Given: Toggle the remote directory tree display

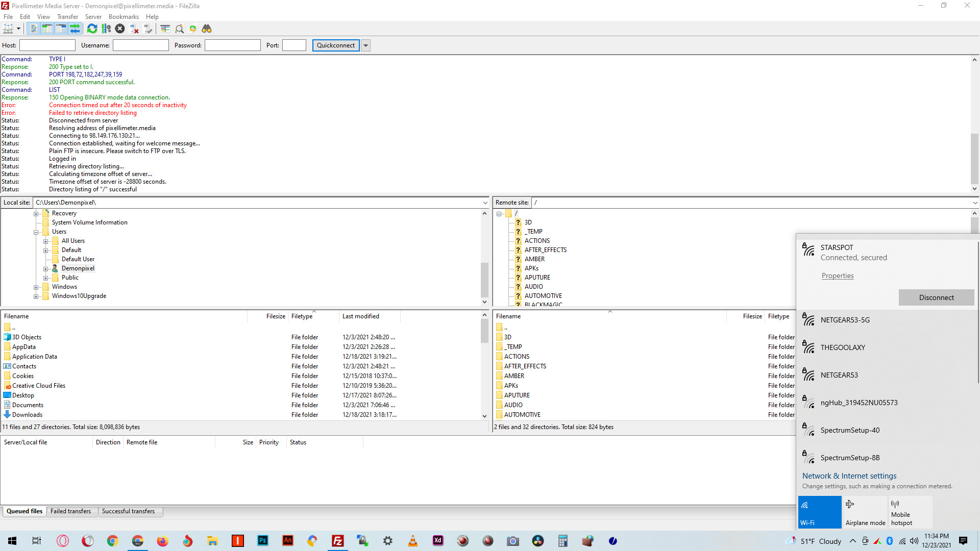Looking at the screenshot, I should tap(61, 29).
